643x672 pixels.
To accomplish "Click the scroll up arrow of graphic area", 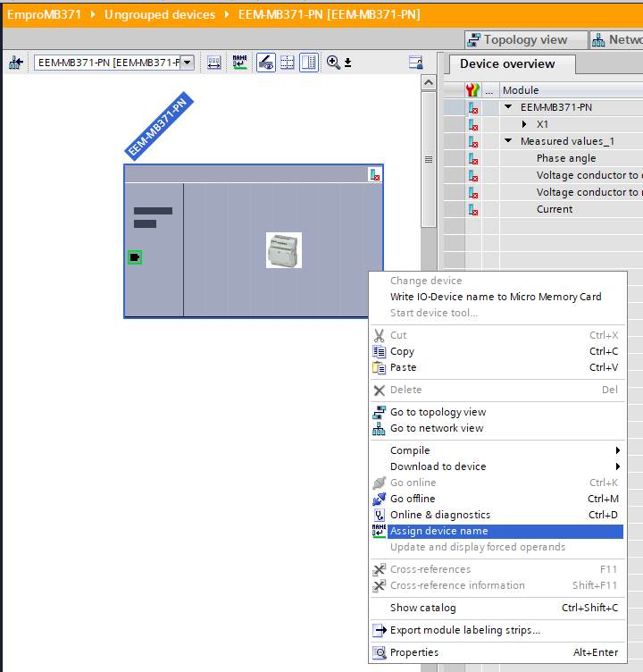I will (x=429, y=82).
